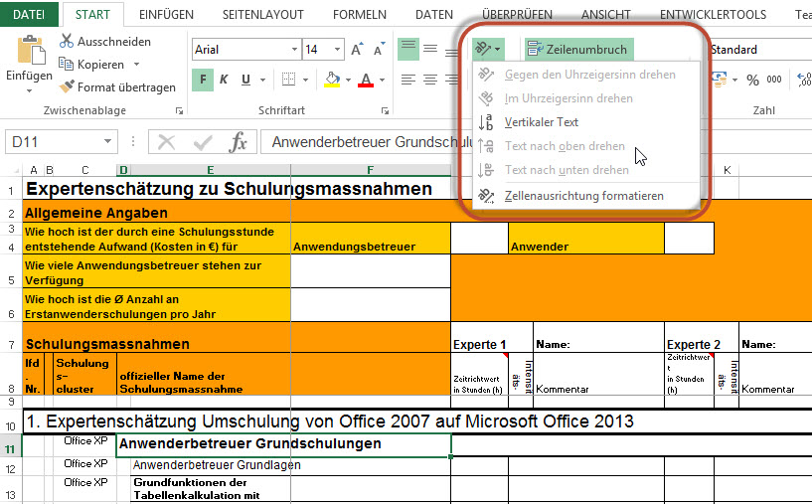The width and height of the screenshot is (812, 504).
Task: Click the yellow fill color button
Action: (x=332, y=80)
